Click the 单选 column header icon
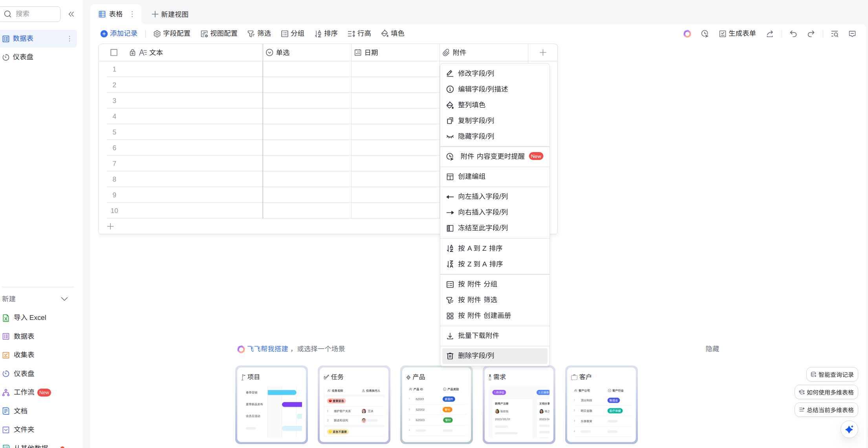868x448 pixels. pyautogui.click(x=269, y=53)
